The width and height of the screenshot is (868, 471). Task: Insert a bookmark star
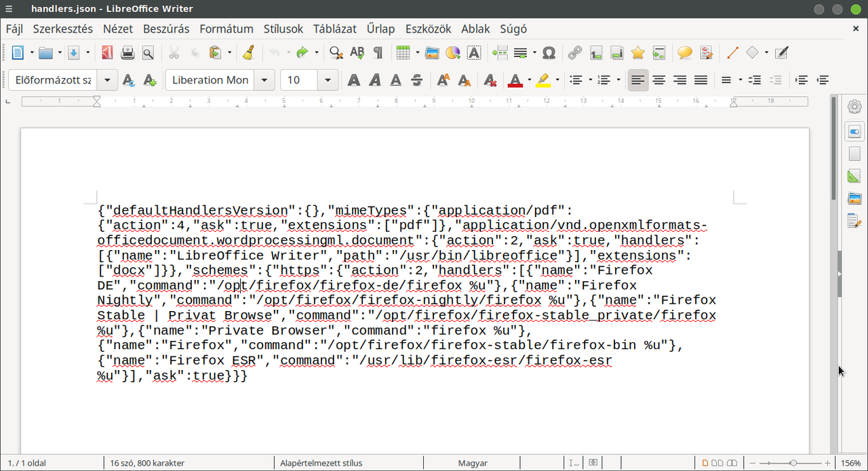637,52
